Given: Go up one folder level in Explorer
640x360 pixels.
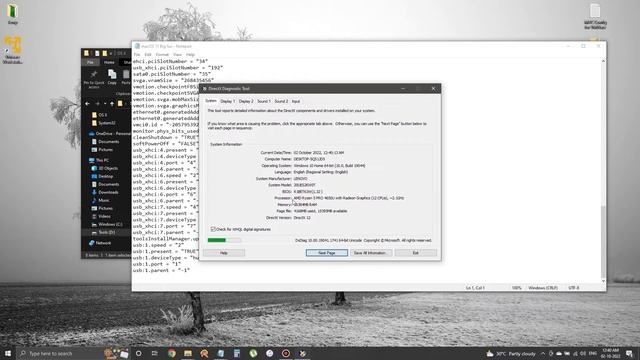Looking at the screenshot, I should 112,104.
